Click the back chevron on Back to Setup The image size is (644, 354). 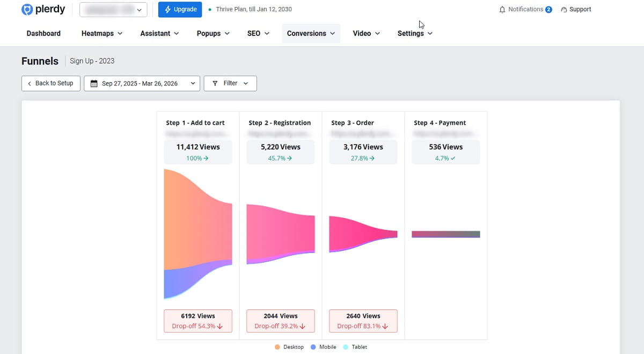click(x=29, y=83)
